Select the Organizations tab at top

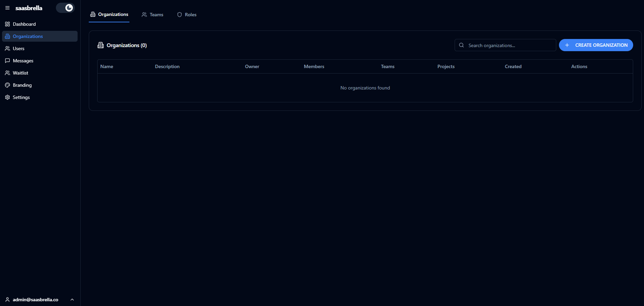click(109, 15)
